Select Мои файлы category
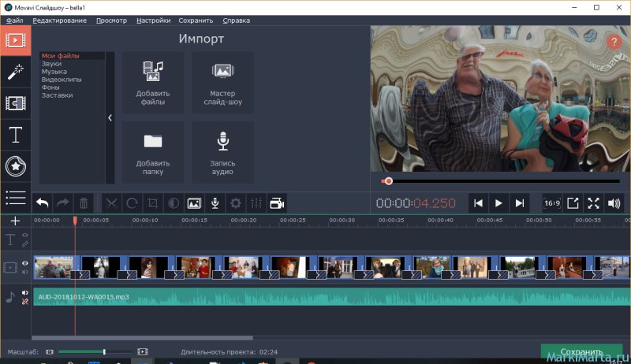Screen dimensions: 631x364 tap(61, 56)
